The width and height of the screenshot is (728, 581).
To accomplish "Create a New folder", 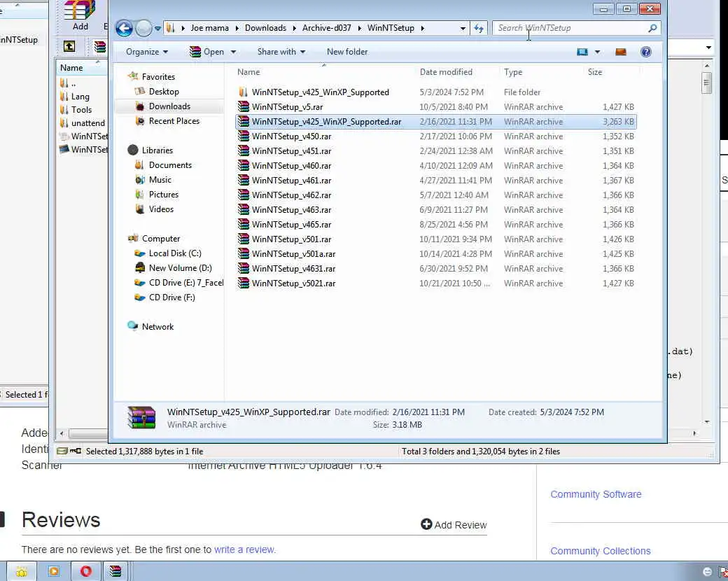I will click(x=347, y=52).
